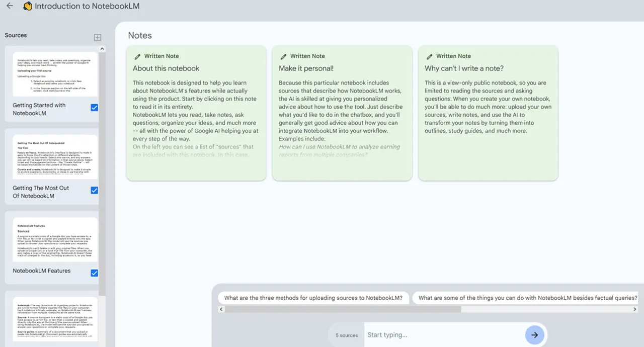644x347 pixels.
Task: Uncheck the Getting The Most Out Of NotebookLM source
Action: (x=94, y=190)
